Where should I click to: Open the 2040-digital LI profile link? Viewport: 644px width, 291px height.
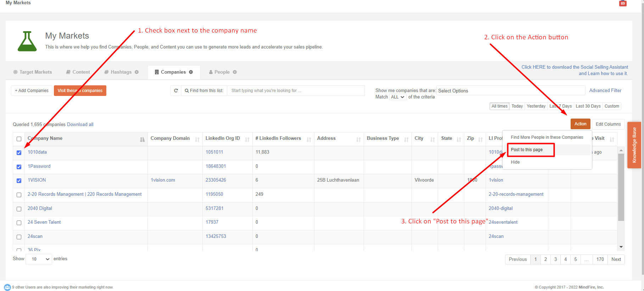[500, 209]
